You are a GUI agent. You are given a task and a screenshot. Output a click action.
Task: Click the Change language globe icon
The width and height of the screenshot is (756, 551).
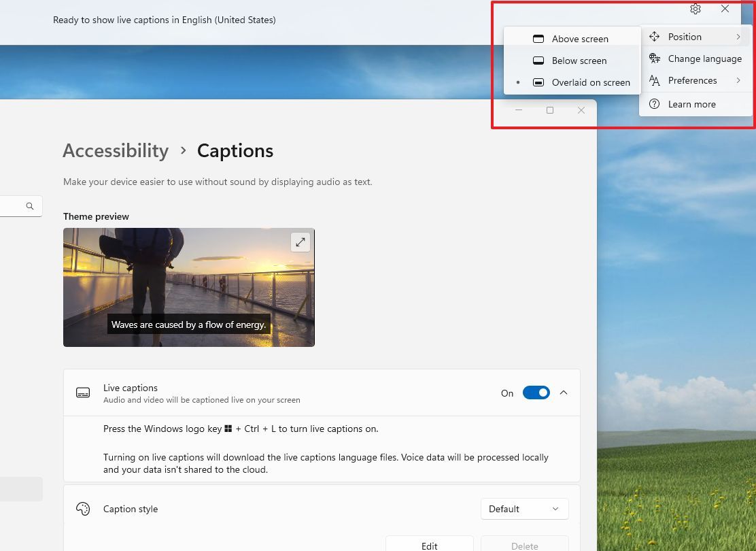click(654, 59)
